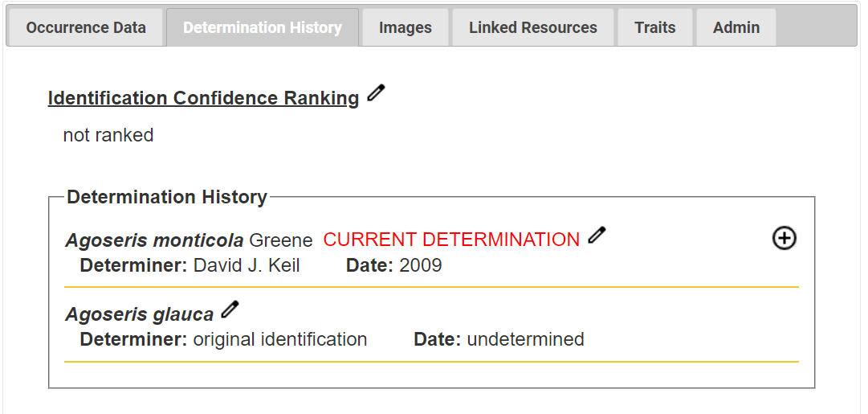The width and height of the screenshot is (868, 414).
Task: Edit the Agoseris glauca determination pencil
Action: (x=230, y=309)
